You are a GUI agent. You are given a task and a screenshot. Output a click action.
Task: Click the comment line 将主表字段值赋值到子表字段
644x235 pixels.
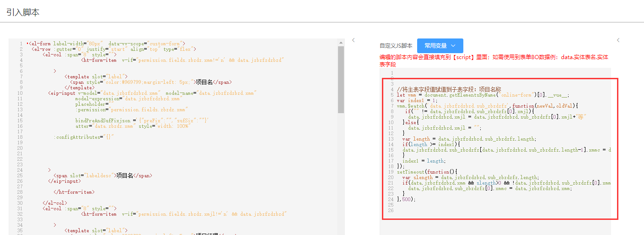point(449,89)
